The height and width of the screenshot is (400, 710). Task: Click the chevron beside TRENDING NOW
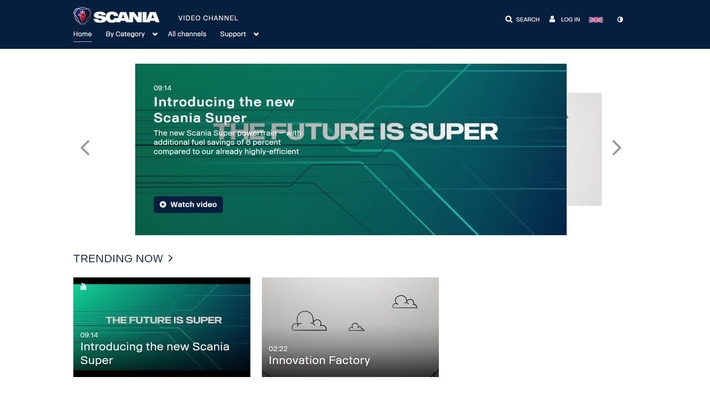[x=170, y=258]
